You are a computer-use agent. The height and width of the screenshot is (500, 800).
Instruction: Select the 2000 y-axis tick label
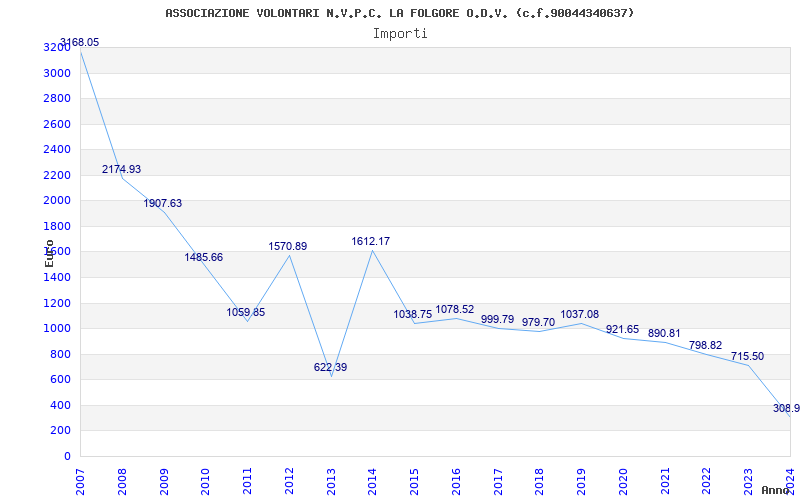[x=57, y=201]
